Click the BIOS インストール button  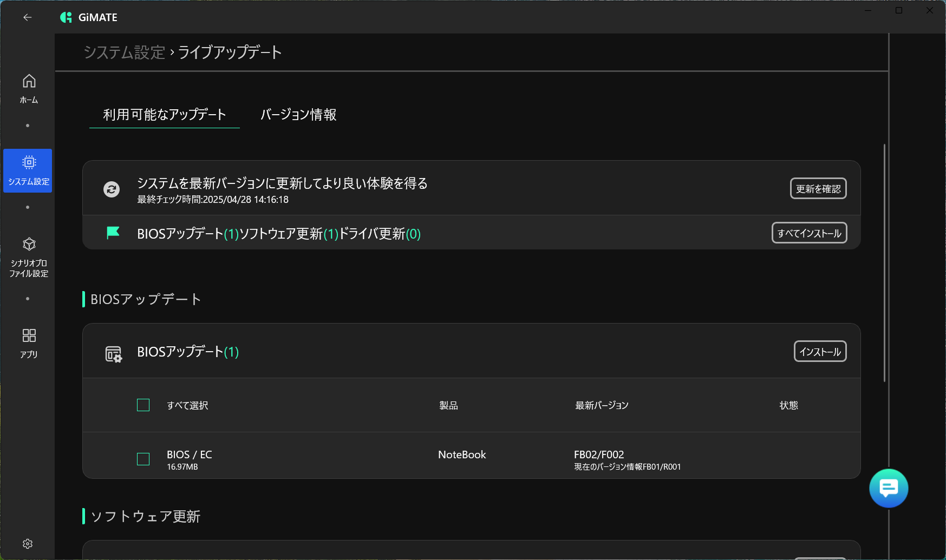coord(820,351)
